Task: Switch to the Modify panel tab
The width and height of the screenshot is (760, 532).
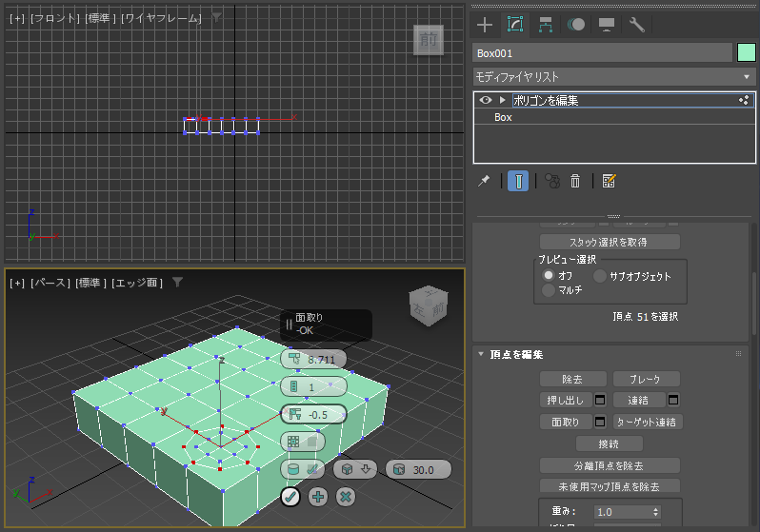Action: (x=514, y=24)
